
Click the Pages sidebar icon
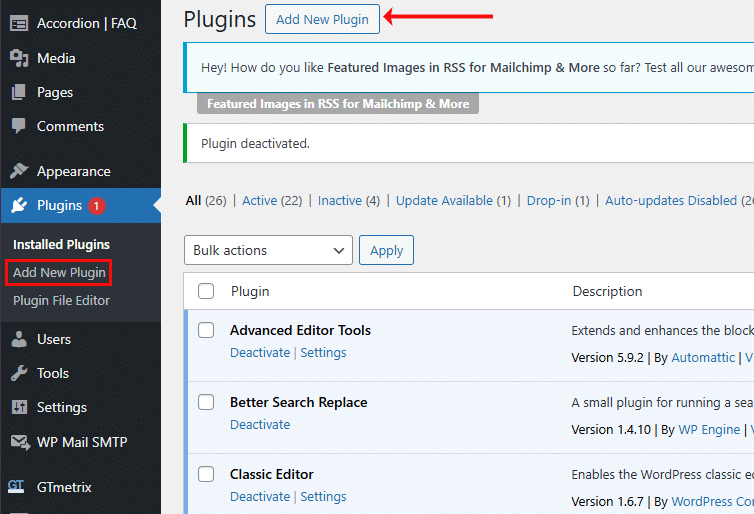click(x=18, y=92)
